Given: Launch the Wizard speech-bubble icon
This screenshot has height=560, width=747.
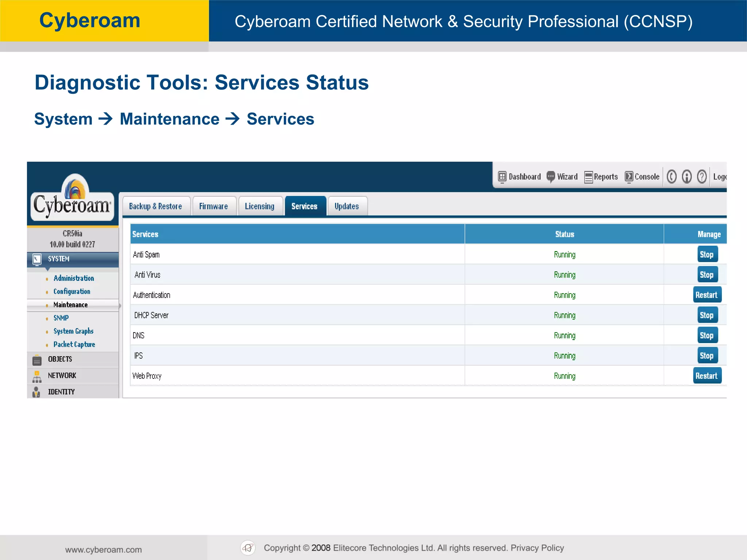Looking at the screenshot, I should pos(550,177).
